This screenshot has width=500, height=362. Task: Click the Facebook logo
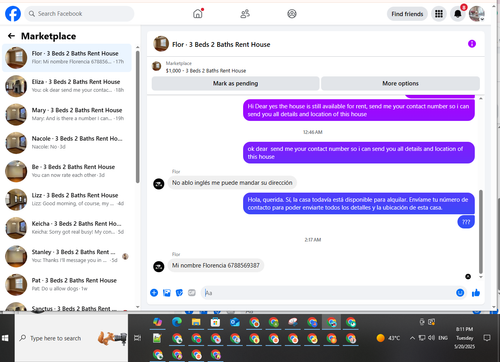(x=13, y=14)
